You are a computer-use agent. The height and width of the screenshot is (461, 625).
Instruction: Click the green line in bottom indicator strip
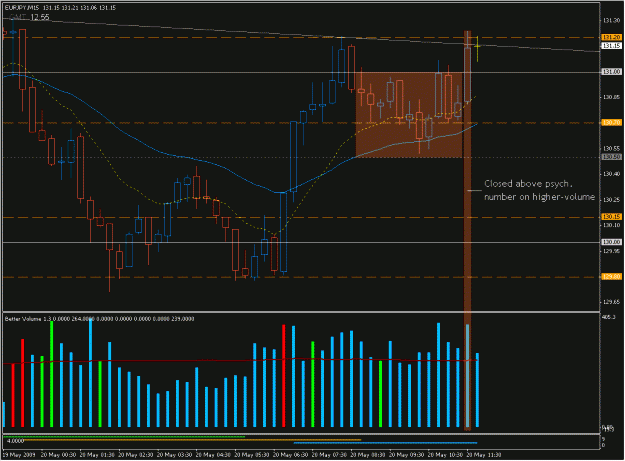point(124,437)
